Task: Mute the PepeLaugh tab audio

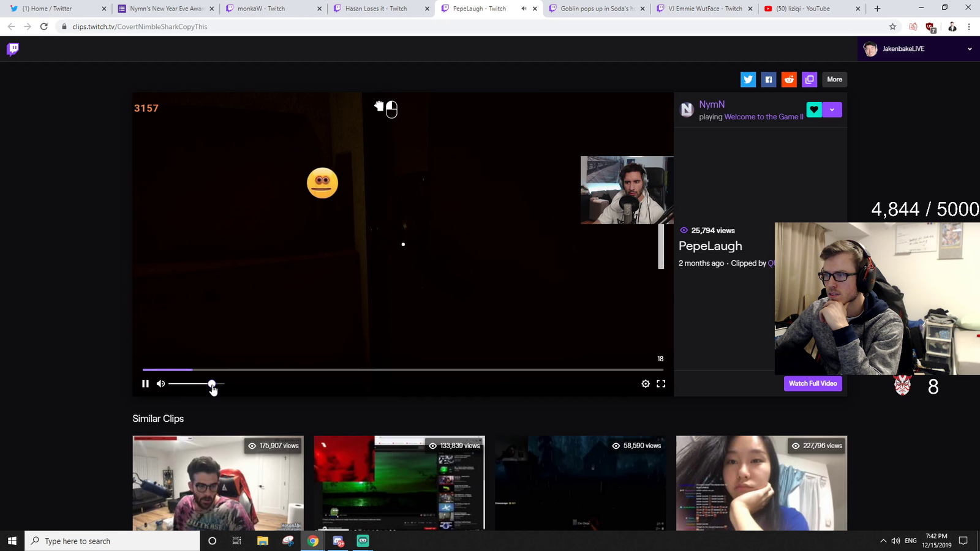Action: coord(524,9)
